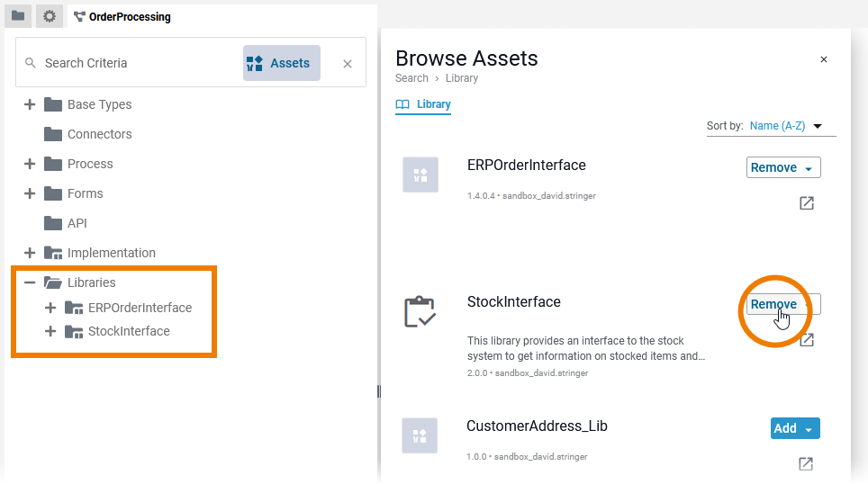The image size is (868, 484).
Task: Close the Browse Assets panel
Action: point(823,59)
